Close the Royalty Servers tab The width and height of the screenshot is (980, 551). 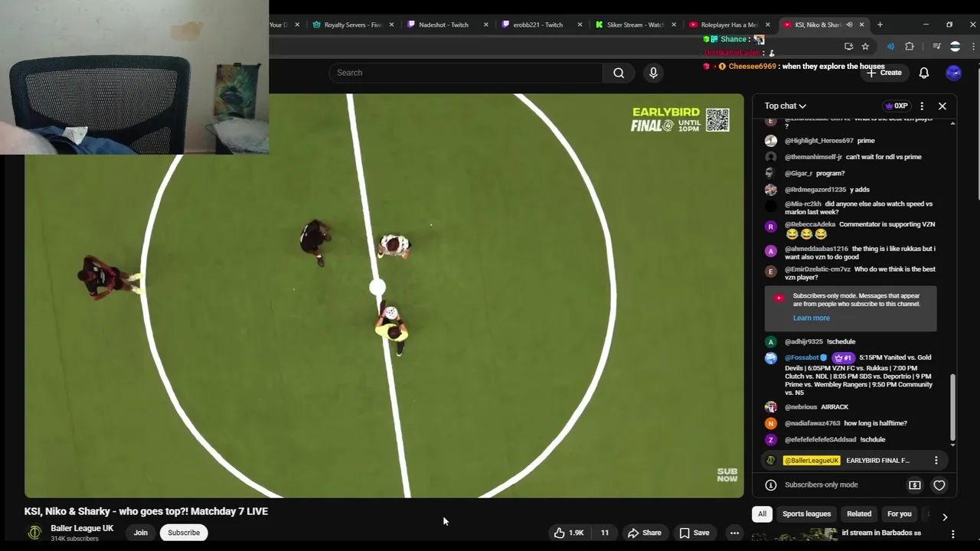click(391, 24)
